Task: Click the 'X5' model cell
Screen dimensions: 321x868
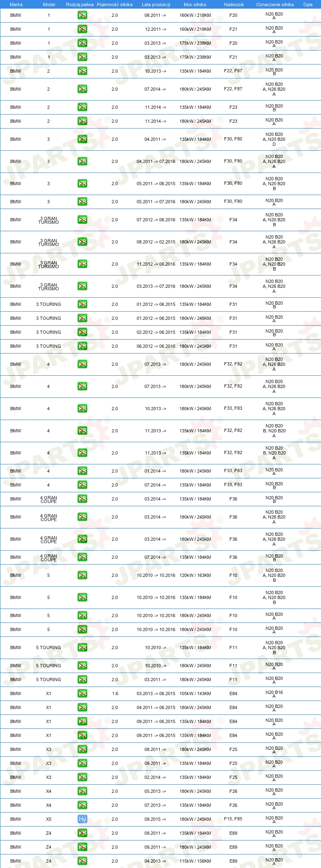Action: [x=48, y=819]
